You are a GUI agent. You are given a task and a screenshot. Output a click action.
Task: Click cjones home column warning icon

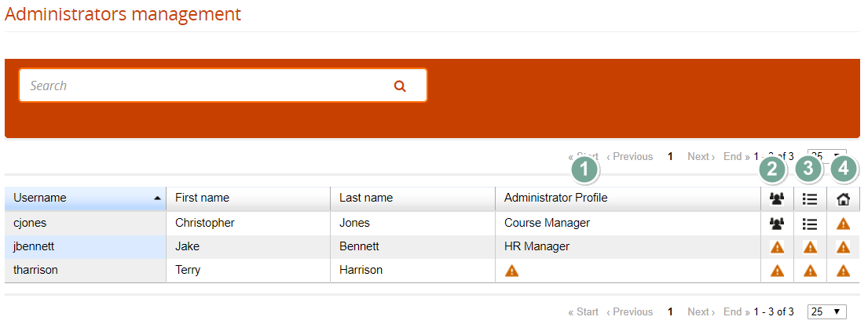[844, 224]
